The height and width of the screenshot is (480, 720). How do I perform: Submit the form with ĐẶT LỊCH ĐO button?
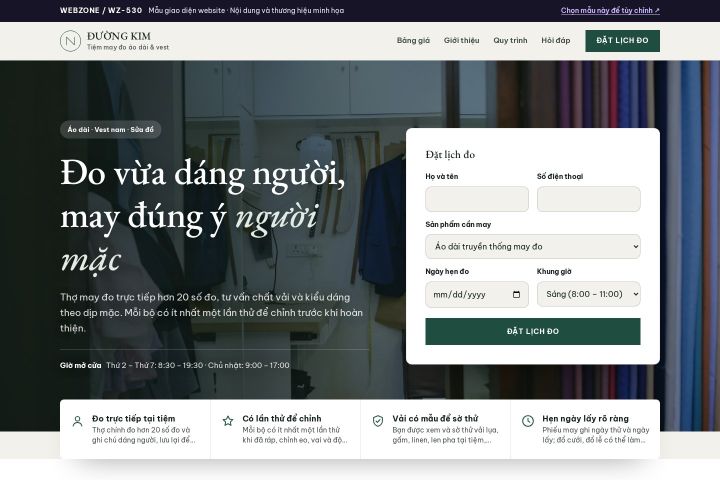[533, 332]
